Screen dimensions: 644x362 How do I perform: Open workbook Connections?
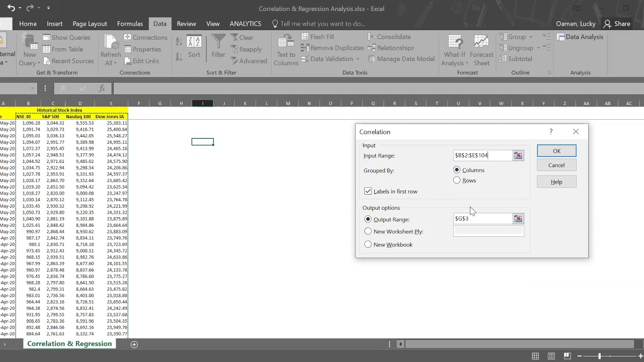pos(145,37)
